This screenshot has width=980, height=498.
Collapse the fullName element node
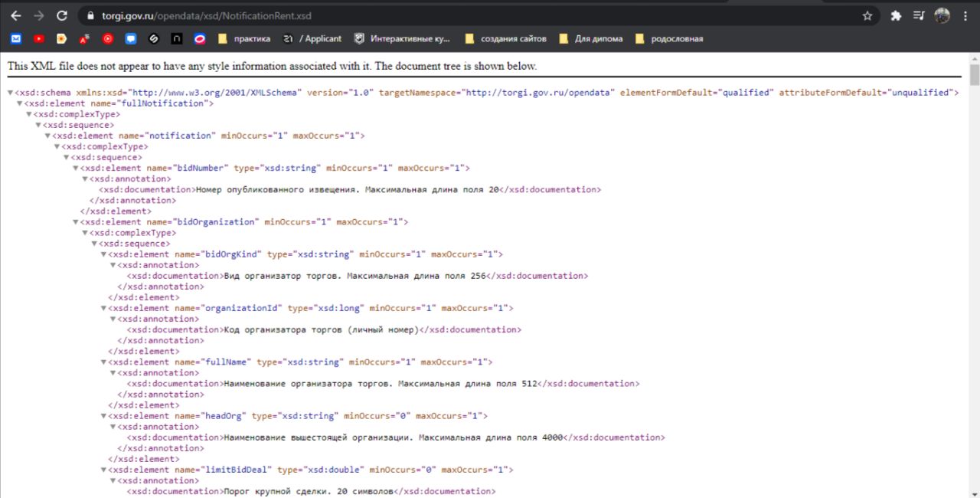pyautogui.click(x=104, y=362)
